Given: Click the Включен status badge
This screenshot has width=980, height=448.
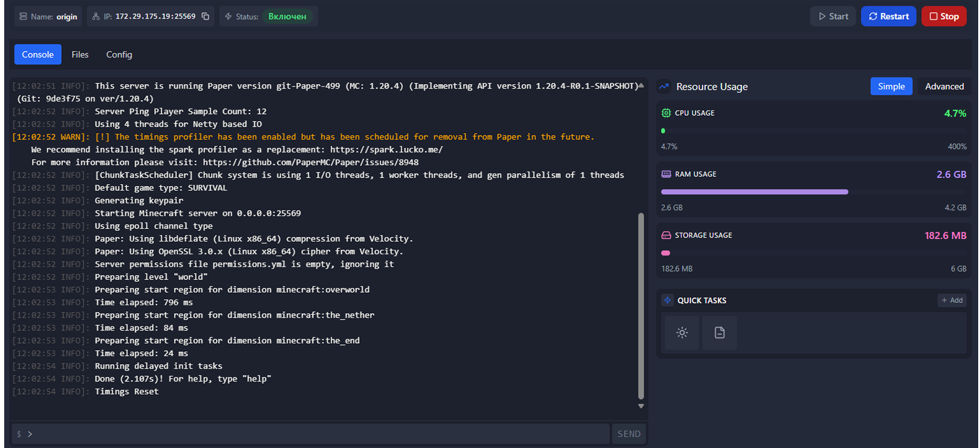Looking at the screenshot, I should [287, 16].
